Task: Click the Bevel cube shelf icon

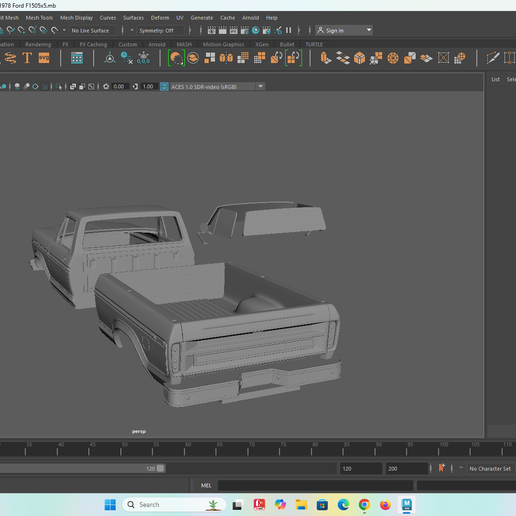Action: (x=359, y=58)
